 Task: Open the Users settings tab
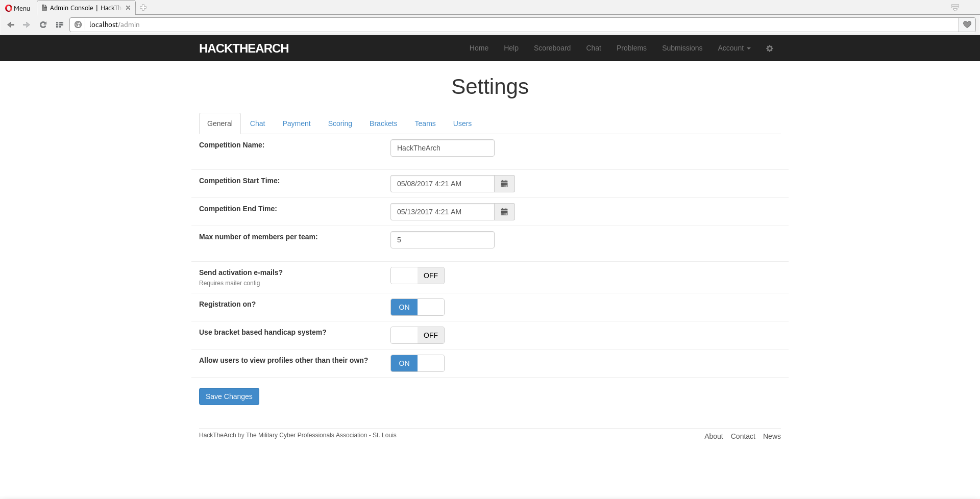[462, 123]
